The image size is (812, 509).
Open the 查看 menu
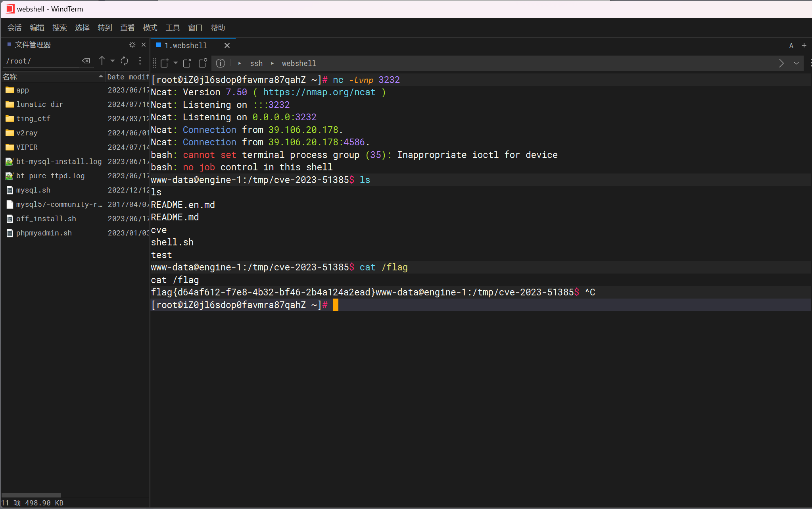coord(127,28)
